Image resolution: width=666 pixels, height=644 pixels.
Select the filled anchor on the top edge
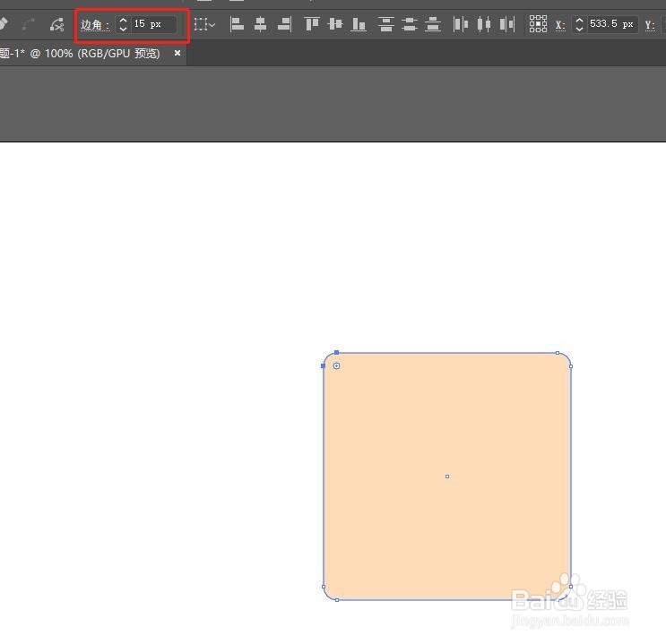[337, 352]
